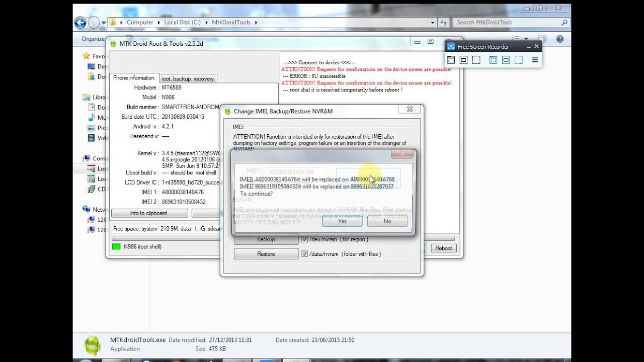
Task: Open the change view icon in Explorer
Action: click(x=515, y=39)
